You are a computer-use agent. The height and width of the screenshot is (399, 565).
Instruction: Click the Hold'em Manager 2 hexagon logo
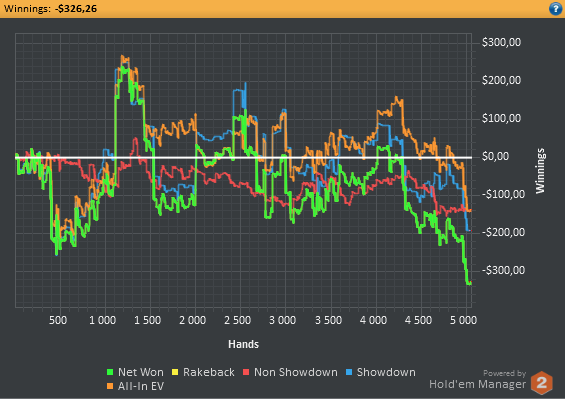(542, 383)
